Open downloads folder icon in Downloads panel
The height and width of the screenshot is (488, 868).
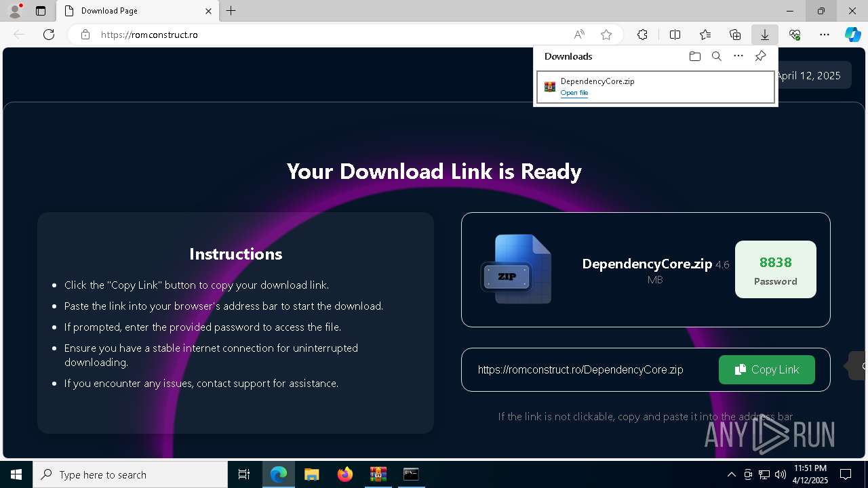[x=694, y=56]
